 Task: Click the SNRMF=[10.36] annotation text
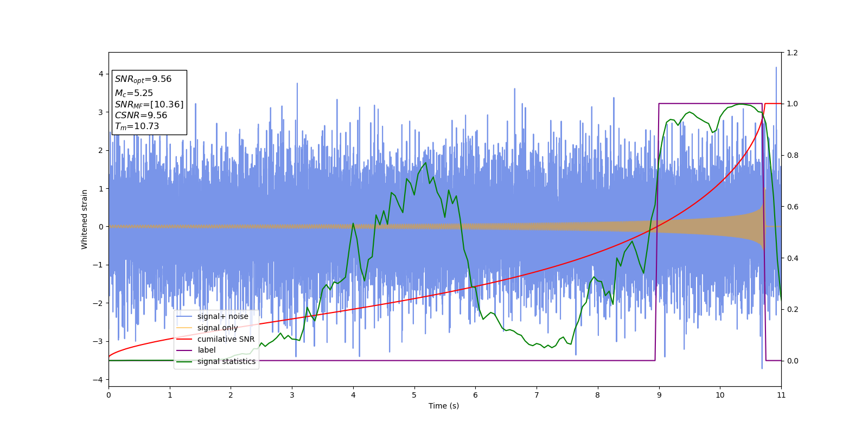tap(149, 105)
